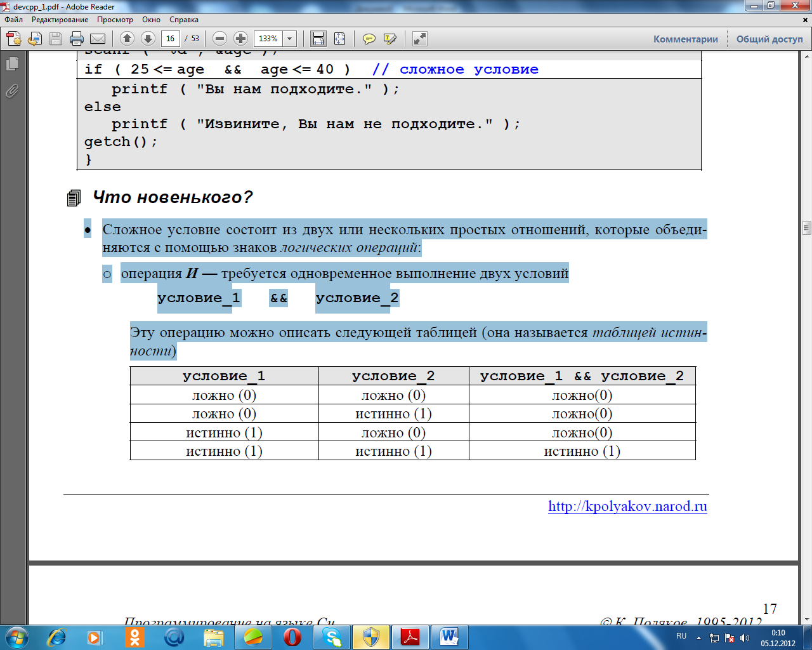Open the volume speaker tray icon
Viewport: 812px width, 650px height.
pyautogui.click(x=745, y=638)
